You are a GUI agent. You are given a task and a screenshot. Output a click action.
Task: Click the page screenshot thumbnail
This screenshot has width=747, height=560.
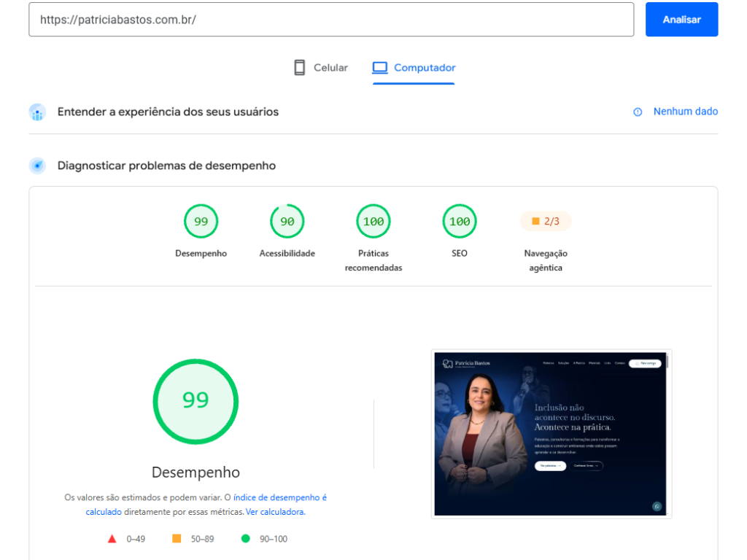point(551,434)
